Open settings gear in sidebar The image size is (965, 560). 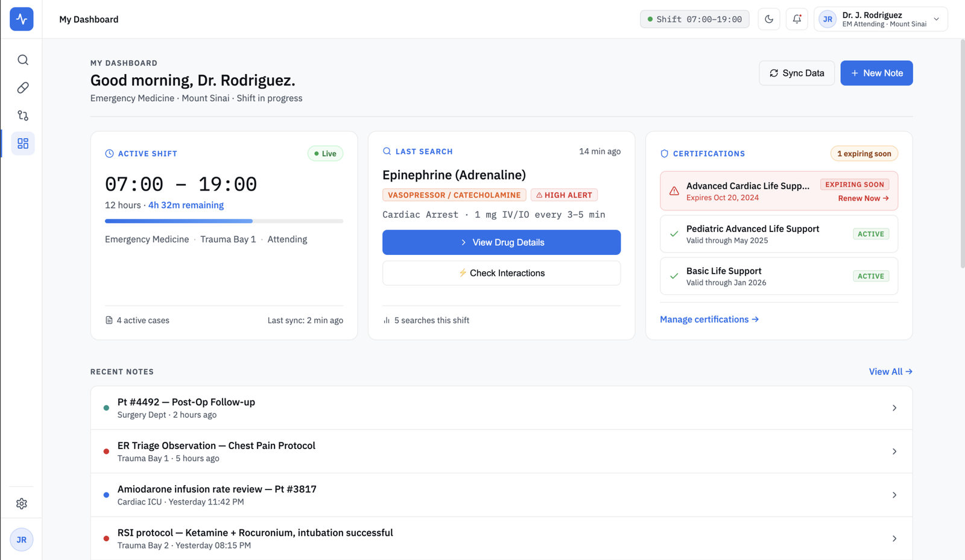tap(22, 503)
